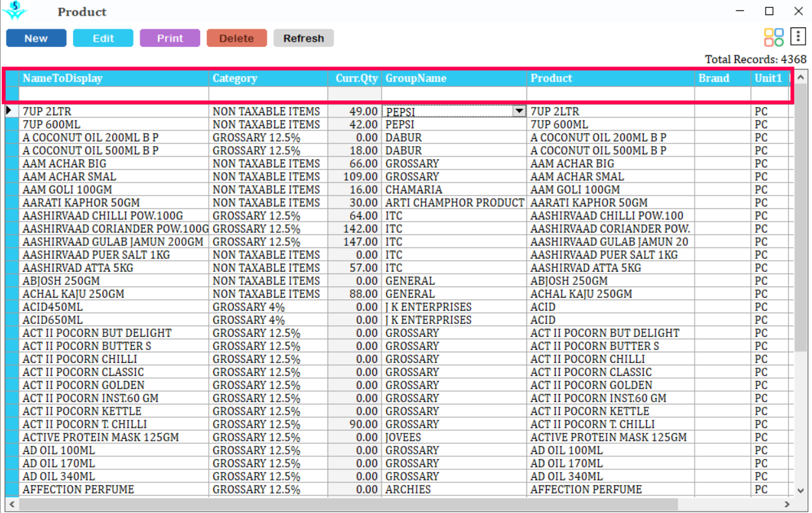The height and width of the screenshot is (513, 812).
Task: Click Total Records: 4368 label
Action: tap(755, 59)
